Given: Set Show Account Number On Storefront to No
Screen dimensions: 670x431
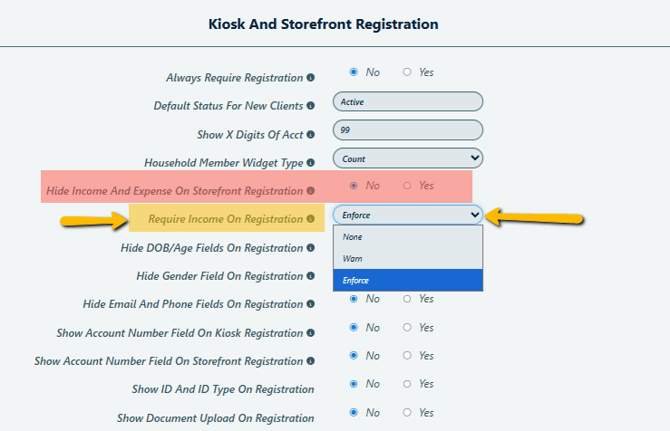Looking at the screenshot, I should pyautogui.click(x=353, y=355).
